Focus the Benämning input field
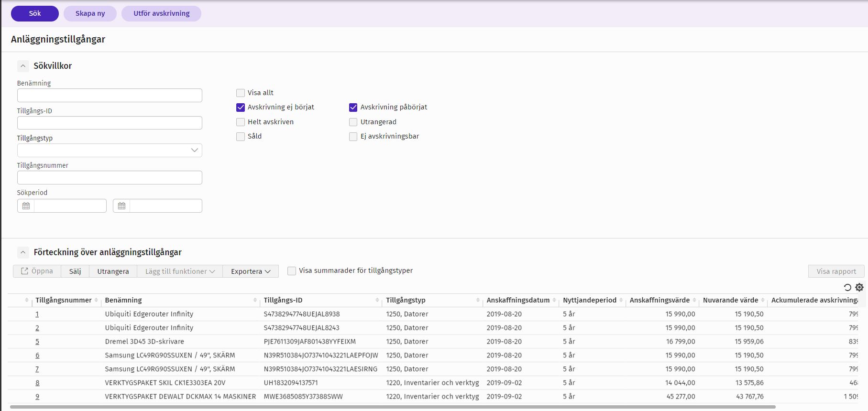This screenshot has width=868, height=411. pos(110,95)
